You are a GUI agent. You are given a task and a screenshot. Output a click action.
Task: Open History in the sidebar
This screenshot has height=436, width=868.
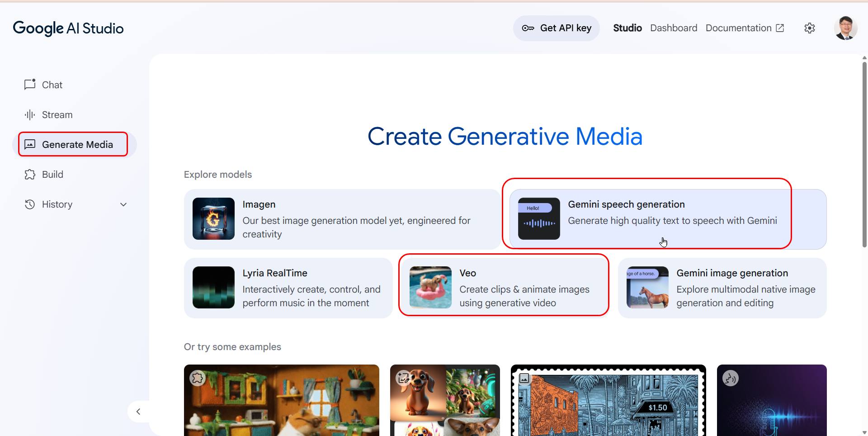pos(75,204)
